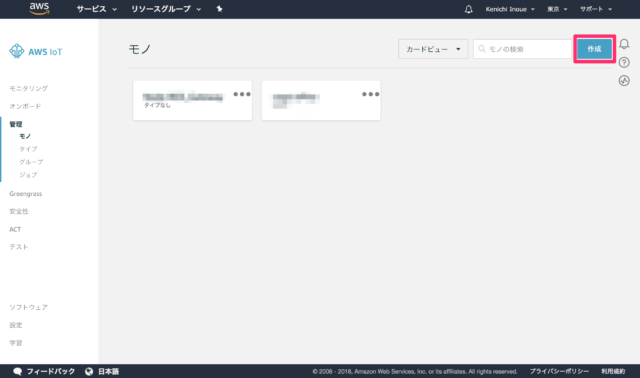Viewport: 640px width, 378px height.
Task: Click the AWS IoT logo in the sidebar
Action: pyautogui.click(x=36, y=51)
